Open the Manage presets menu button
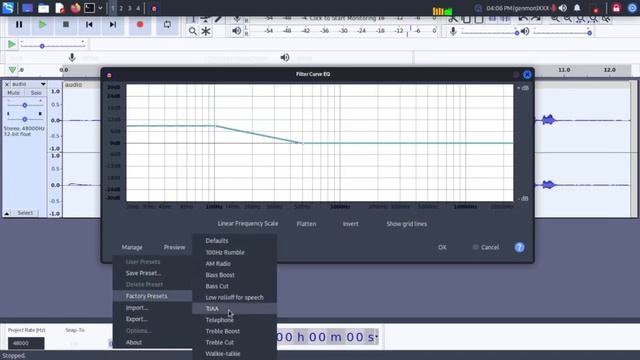Screen dimensions: 640x360 [x=132, y=247]
